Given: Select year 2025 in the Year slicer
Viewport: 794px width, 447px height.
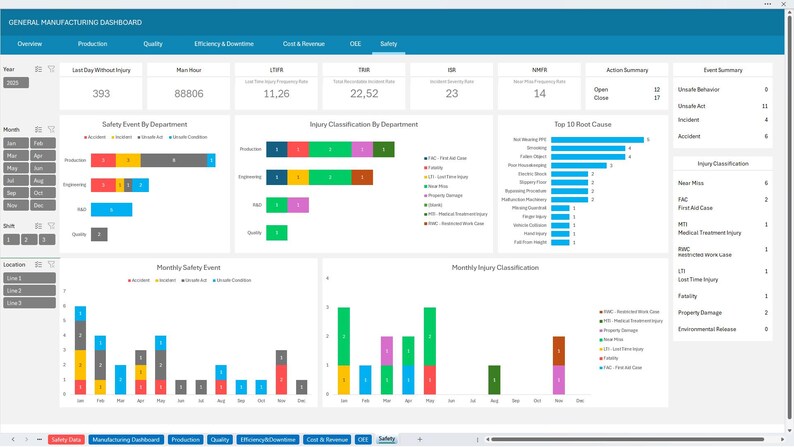Looking at the screenshot, I should (x=16, y=83).
